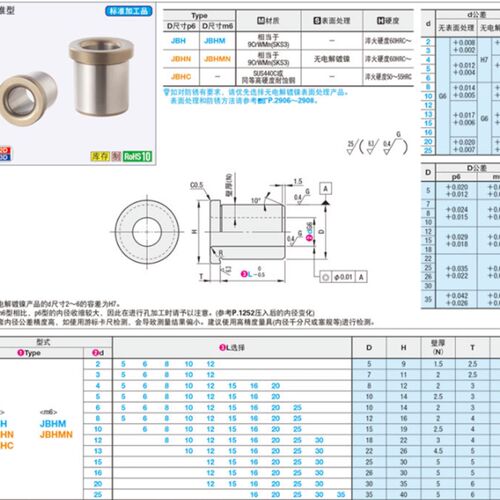Click the magenta circle 2 beside d header
The height and width of the screenshot is (500, 500).
point(95,353)
